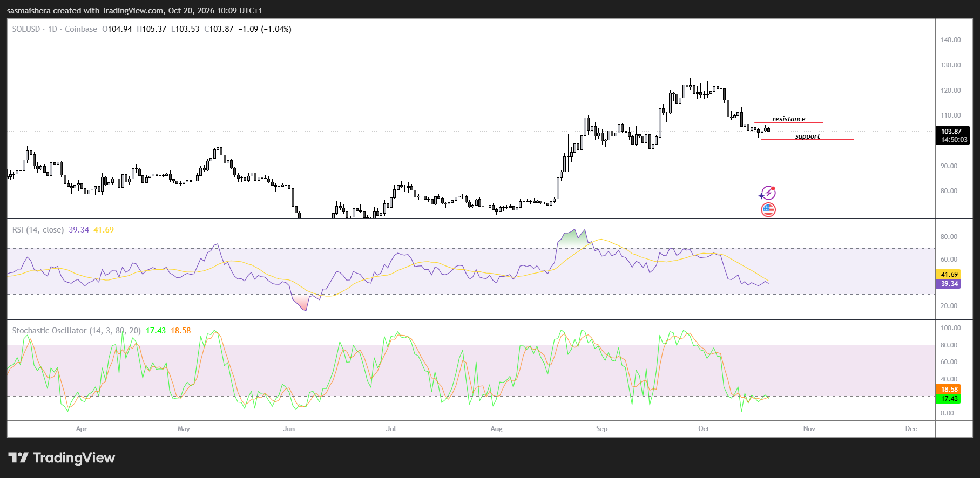Click the 20.00 label on RSI axis
This screenshot has height=478, width=980.
pyautogui.click(x=949, y=306)
